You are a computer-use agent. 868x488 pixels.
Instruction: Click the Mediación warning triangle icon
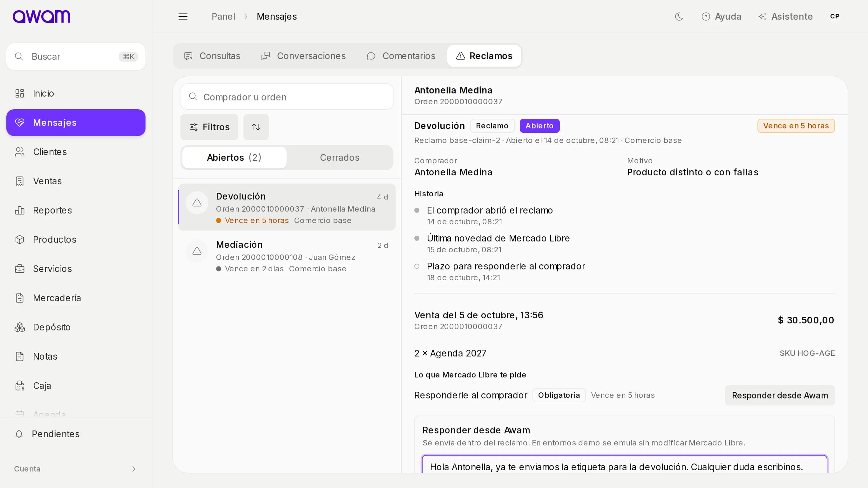(197, 251)
